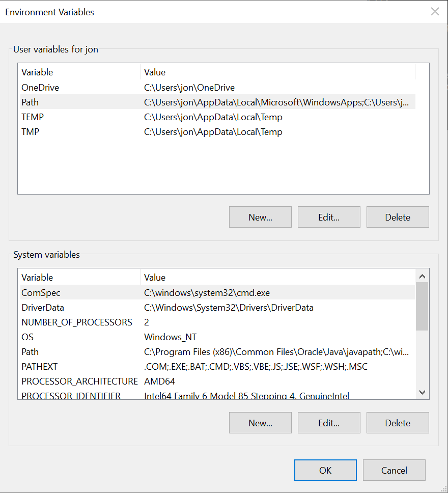Delete the selected system variable

[x=398, y=423]
